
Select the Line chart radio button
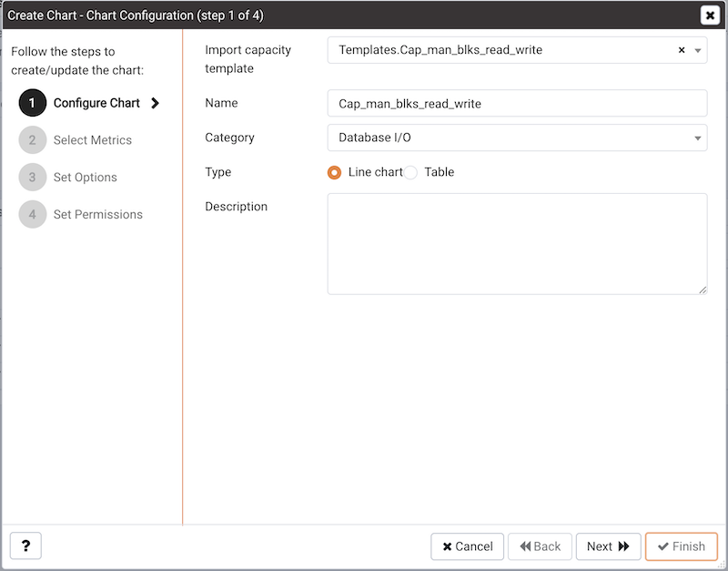click(x=334, y=172)
